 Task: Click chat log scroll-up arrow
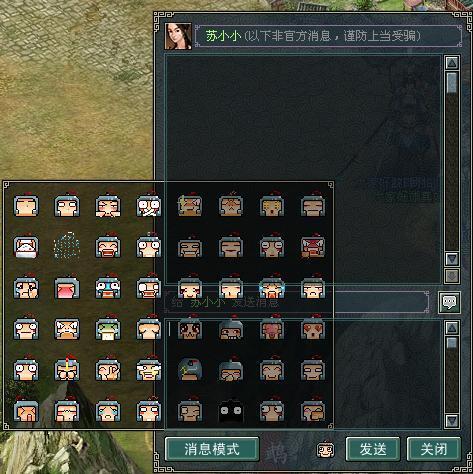tap(452, 63)
